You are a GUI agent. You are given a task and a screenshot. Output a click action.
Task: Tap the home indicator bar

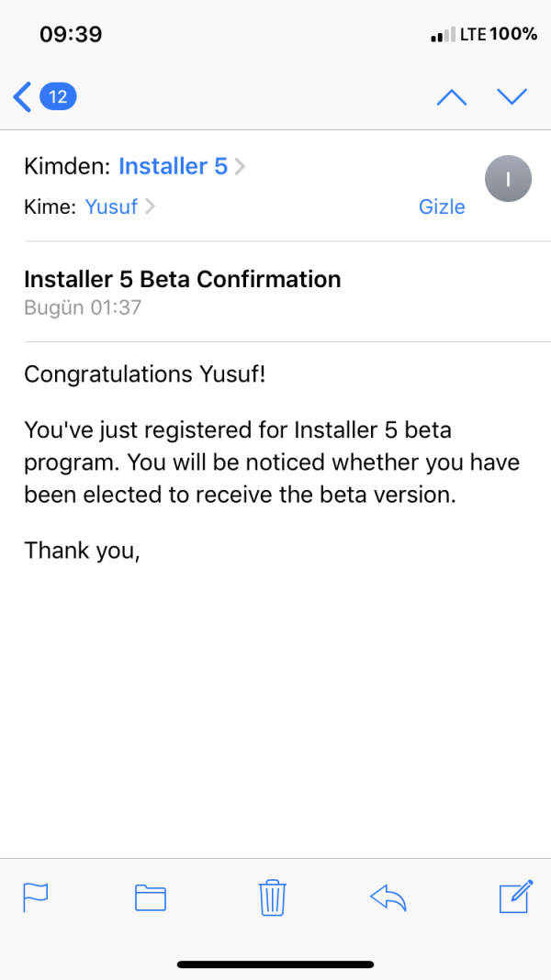[275, 964]
